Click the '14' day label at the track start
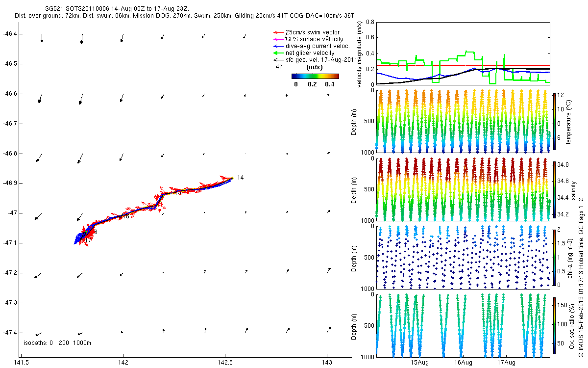The height and width of the screenshot is (368, 588). pyautogui.click(x=240, y=177)
